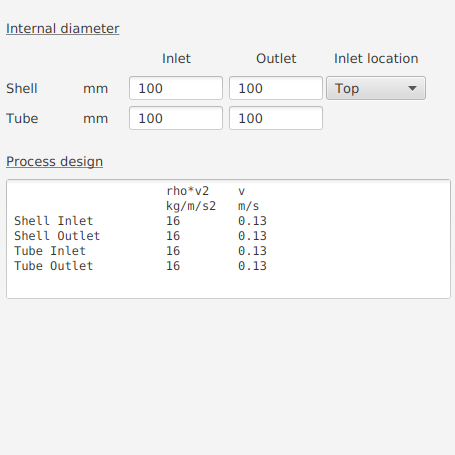
Task: Edit the Tube inlet diameter field
Action: [176, 118]
